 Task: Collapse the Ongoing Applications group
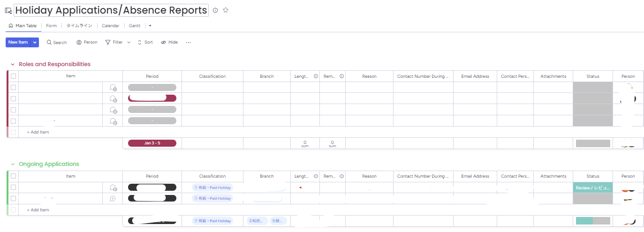tap(13, 165)
